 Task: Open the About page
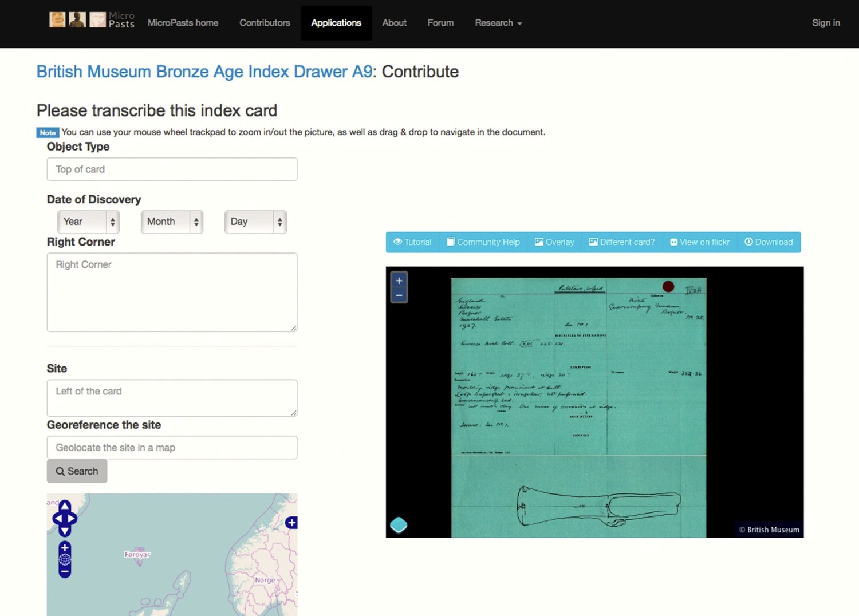(x=395, y=23)
